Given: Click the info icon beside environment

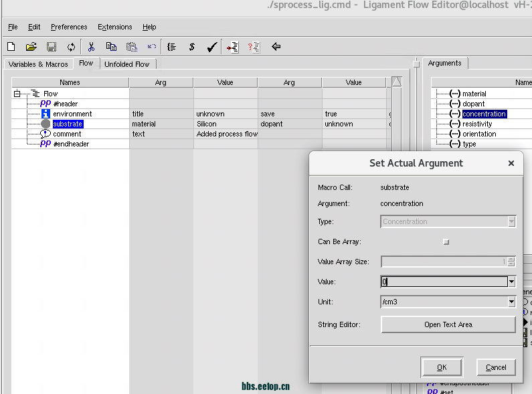Looking at the screenshot, I should tap(46, 114).
